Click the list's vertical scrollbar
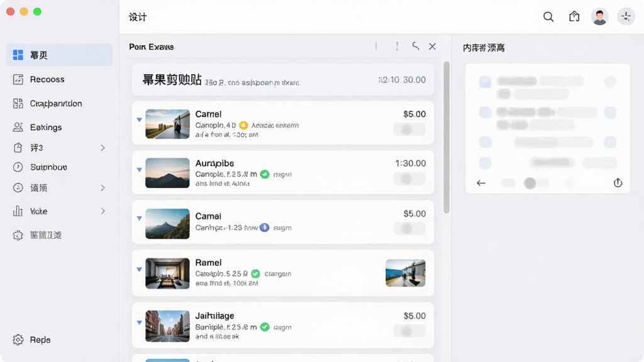This screenshot has height=362, width=644. [x=447, y=138]
